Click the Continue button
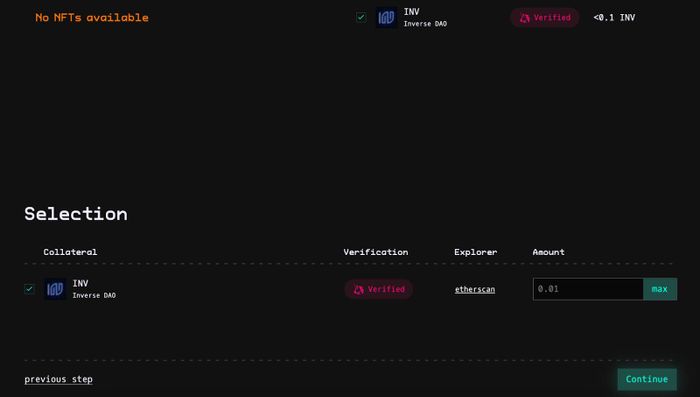The image size is (700, 397). click(647, 379)
